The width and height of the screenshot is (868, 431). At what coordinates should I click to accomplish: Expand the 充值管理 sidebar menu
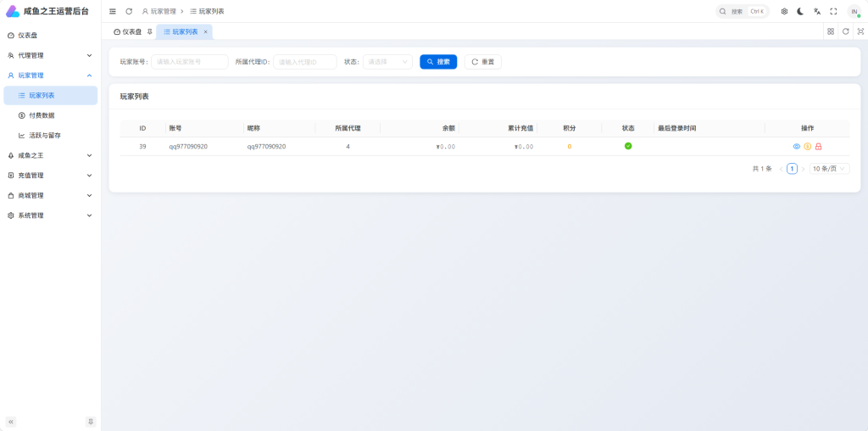point(50,175)
